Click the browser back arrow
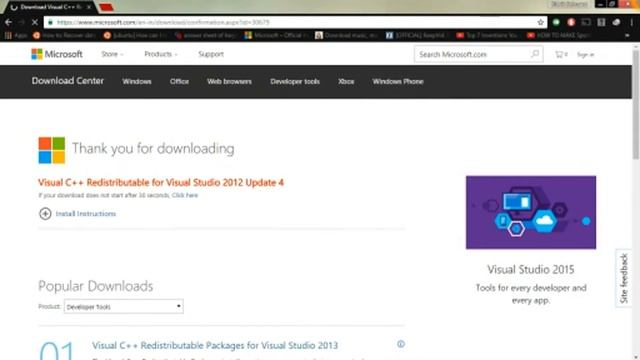Image resolution: width=640 pixels, height=360 pixels. click(8, 22)
